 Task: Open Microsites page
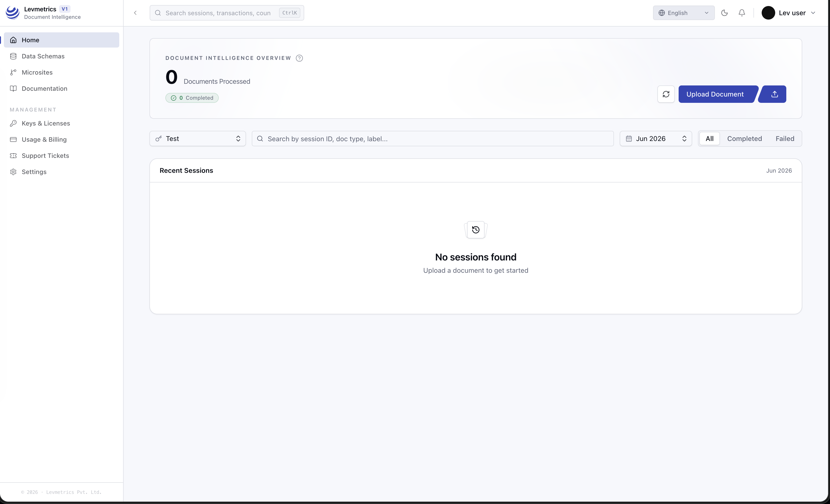[x=61, y=72]
